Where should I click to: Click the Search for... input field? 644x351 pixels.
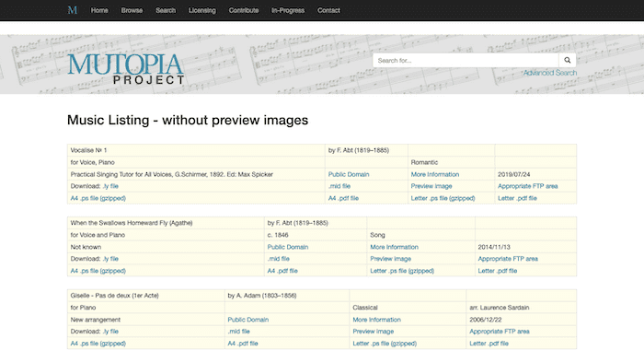coord(466,60)
